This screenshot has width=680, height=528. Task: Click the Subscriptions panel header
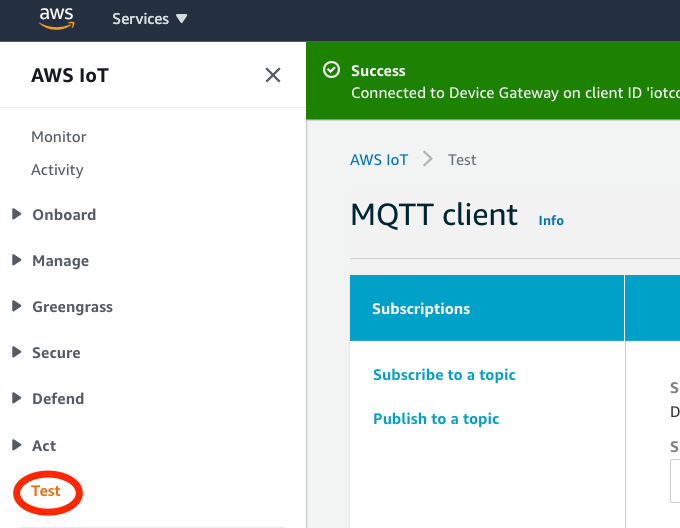(x=487, y=308)
